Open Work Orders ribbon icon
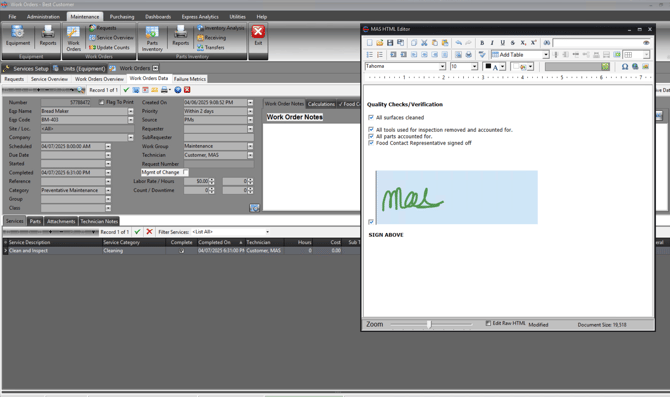The height and width of the screenshot is (397, 670). tap(73, 38)
